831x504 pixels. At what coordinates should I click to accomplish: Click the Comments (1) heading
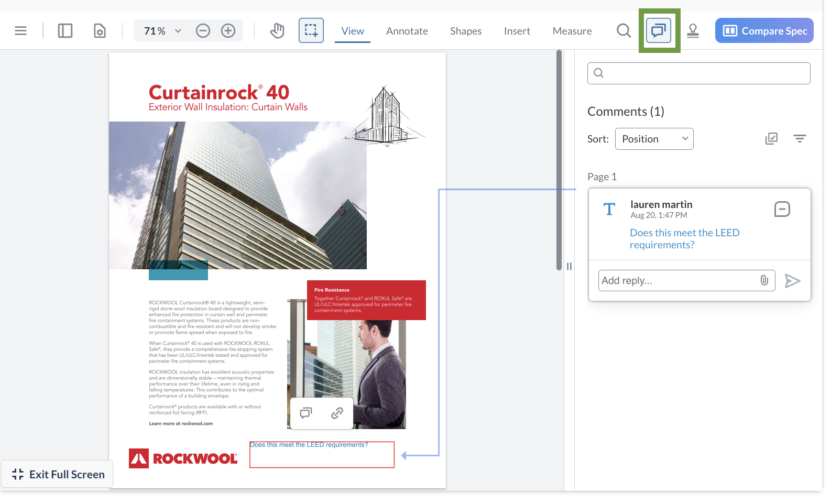626,112
